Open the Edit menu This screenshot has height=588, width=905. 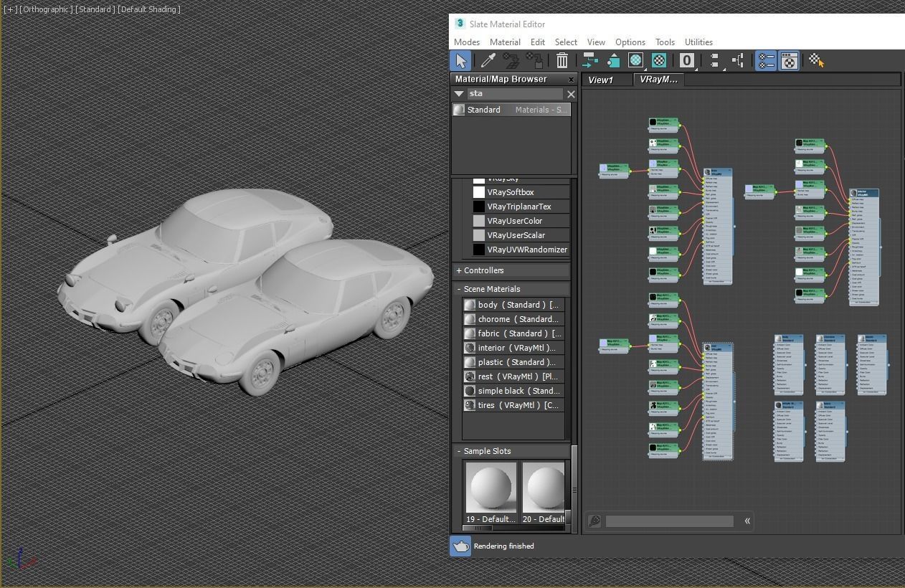point(538,42)
